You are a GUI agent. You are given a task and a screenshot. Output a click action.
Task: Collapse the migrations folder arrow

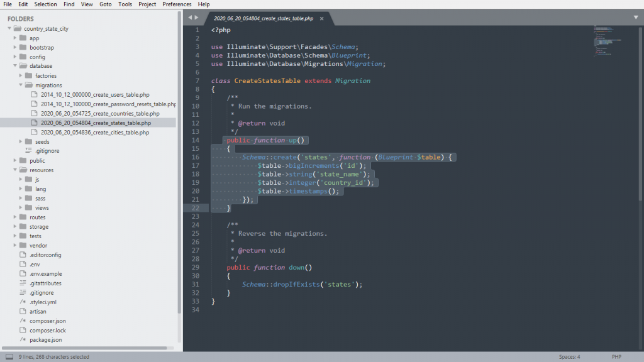[x=21, y=85]
